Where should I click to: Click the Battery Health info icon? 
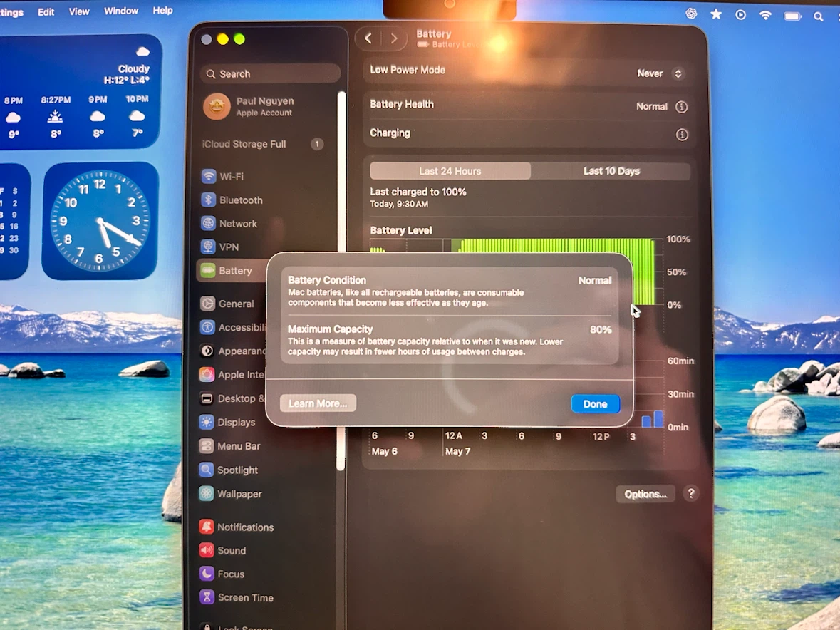(x=681, y=107)
